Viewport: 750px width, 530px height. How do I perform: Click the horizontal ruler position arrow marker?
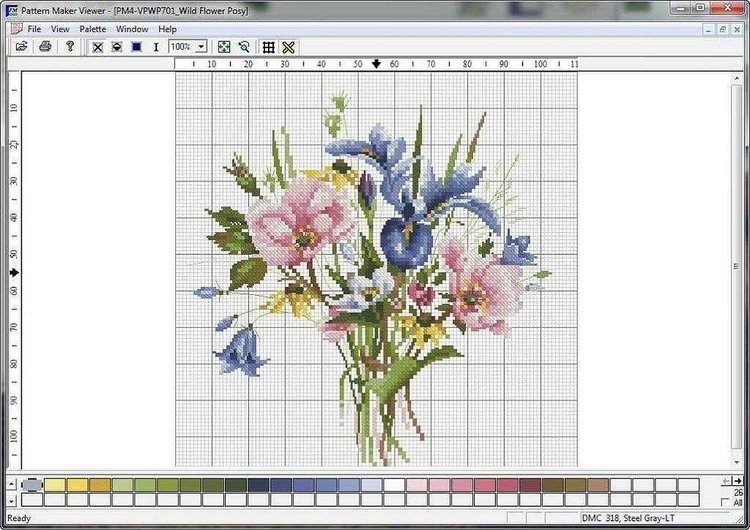pyautogui.click(x=376, y=64)
